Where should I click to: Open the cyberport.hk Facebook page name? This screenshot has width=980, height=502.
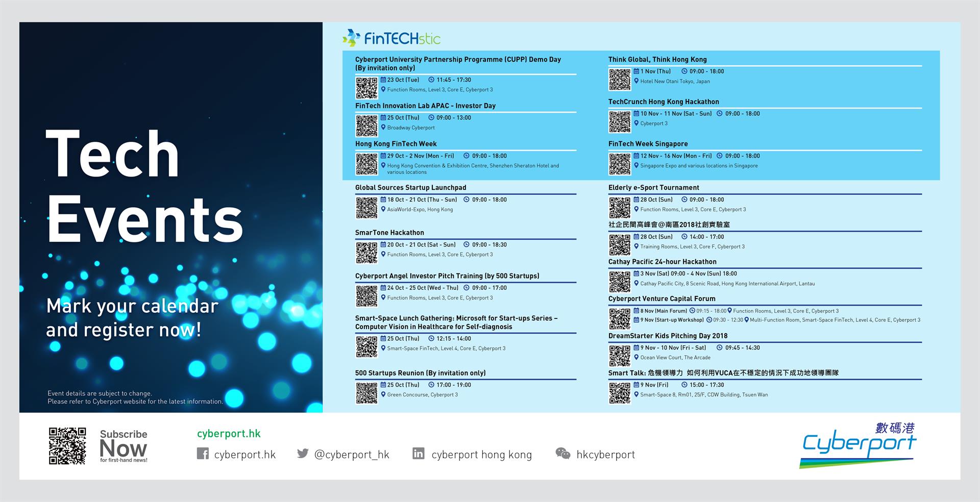[x=245, y=454]
